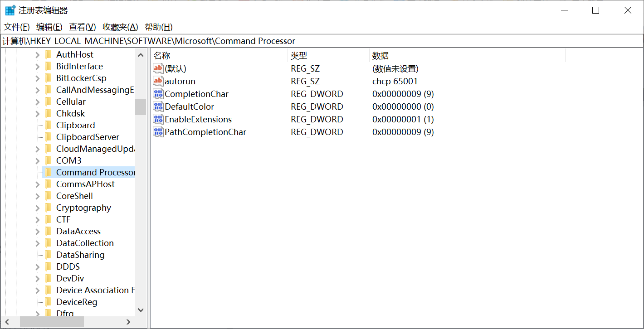Click the ab icon next to (默认)
Image resolution: width=644 pixels, height=329 pixels.
(x=159, y=68)
